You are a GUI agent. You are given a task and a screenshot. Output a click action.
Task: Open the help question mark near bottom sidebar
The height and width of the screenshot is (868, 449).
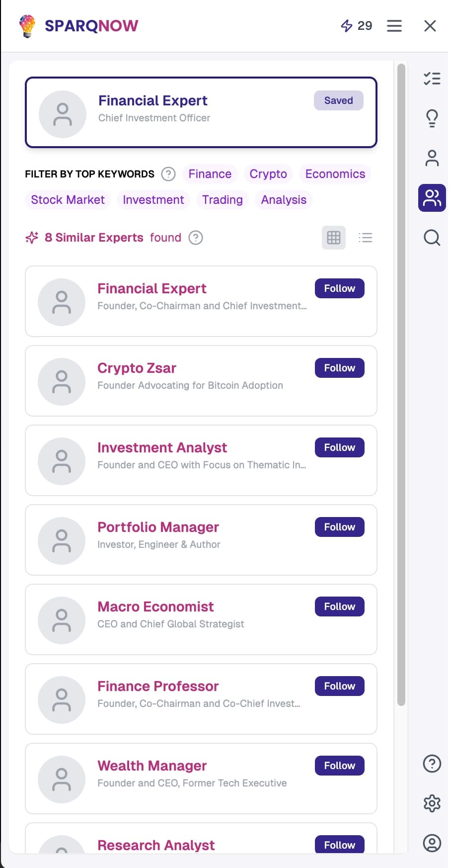pos(432,763)
